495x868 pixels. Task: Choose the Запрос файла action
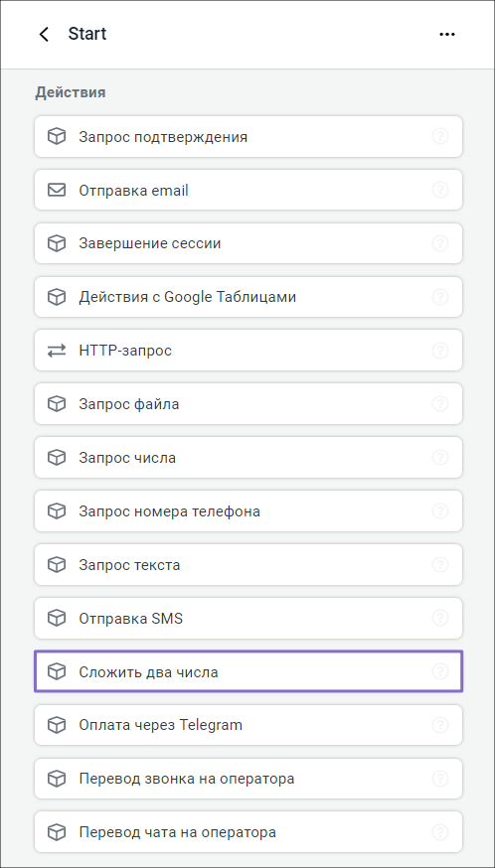pyautogui.click(x=248, y=404)
